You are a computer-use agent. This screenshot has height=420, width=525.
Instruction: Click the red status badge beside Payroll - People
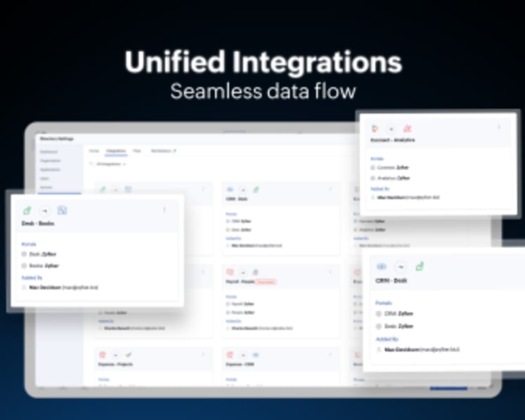[x=266, y=282]
